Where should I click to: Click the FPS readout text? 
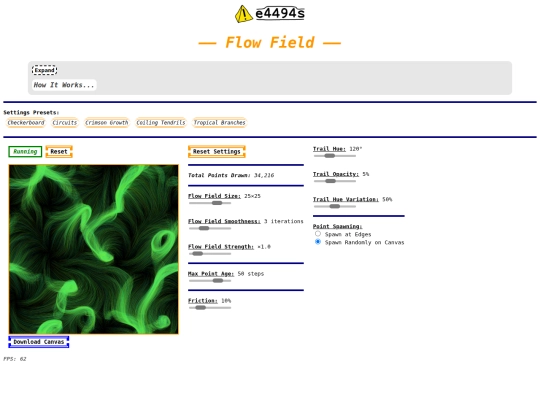[15, 359]
